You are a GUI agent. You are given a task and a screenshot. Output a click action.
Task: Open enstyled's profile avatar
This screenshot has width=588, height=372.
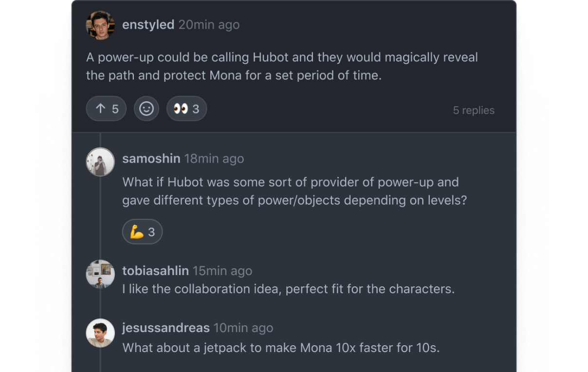point(100,25)
